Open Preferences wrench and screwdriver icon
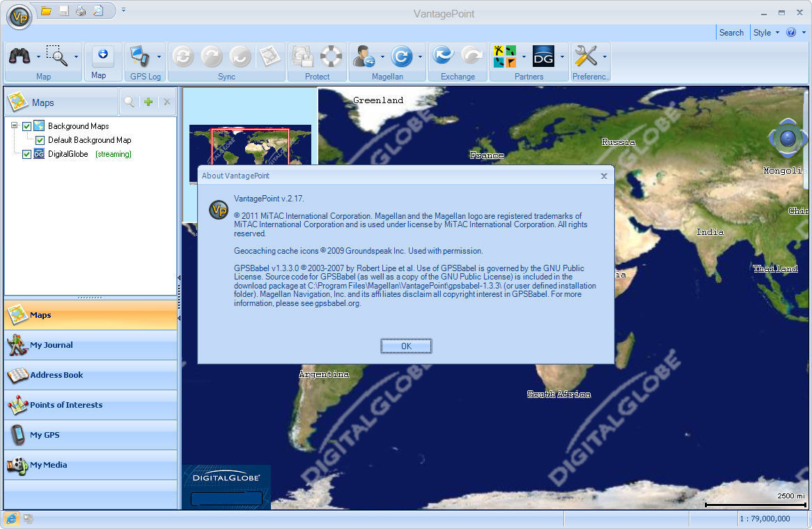Screen dimensions: 812x529 point(586,56)
